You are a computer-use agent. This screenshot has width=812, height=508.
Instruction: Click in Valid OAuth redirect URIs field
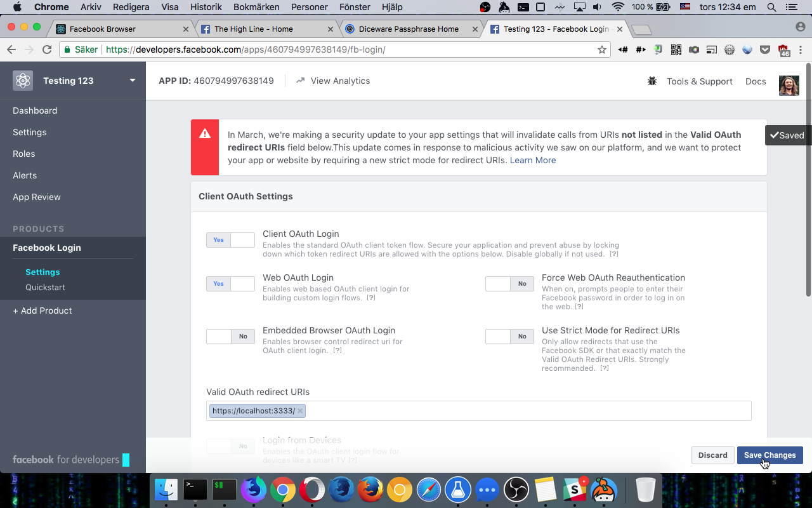479,411
